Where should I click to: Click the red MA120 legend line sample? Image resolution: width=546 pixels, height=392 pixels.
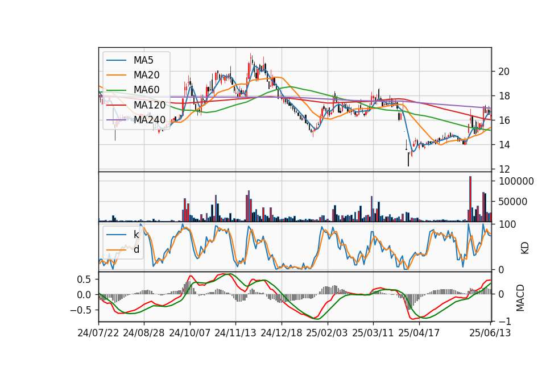(117, 105)
